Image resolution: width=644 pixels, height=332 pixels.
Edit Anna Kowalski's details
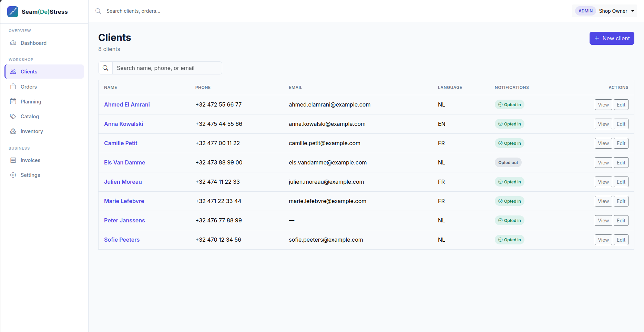click(621, 124)
